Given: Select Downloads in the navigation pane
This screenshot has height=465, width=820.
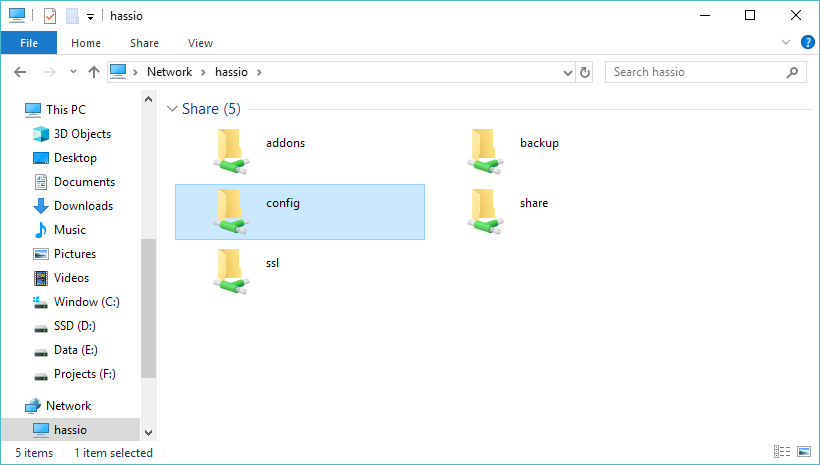Looking at the screenshot, I should 83,206.
